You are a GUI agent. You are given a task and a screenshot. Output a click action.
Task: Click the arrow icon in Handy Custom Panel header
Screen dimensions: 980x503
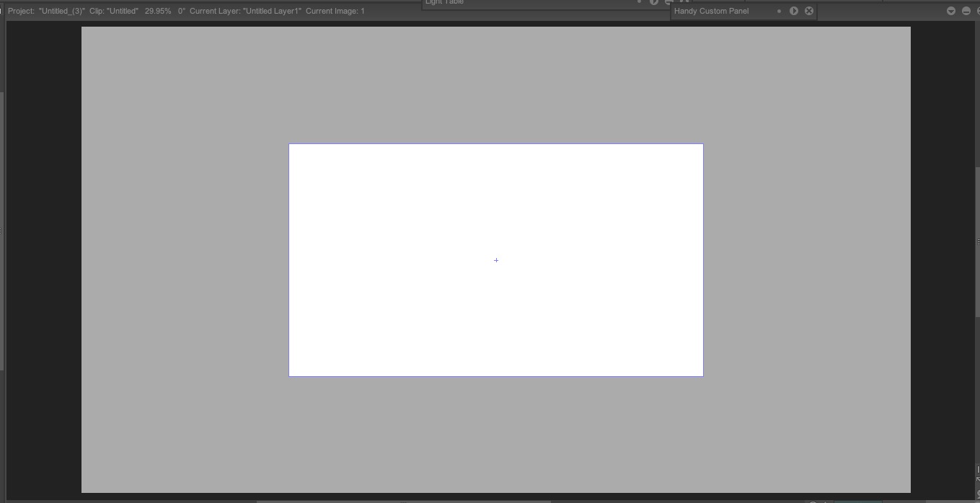click(x=794, y=11)
